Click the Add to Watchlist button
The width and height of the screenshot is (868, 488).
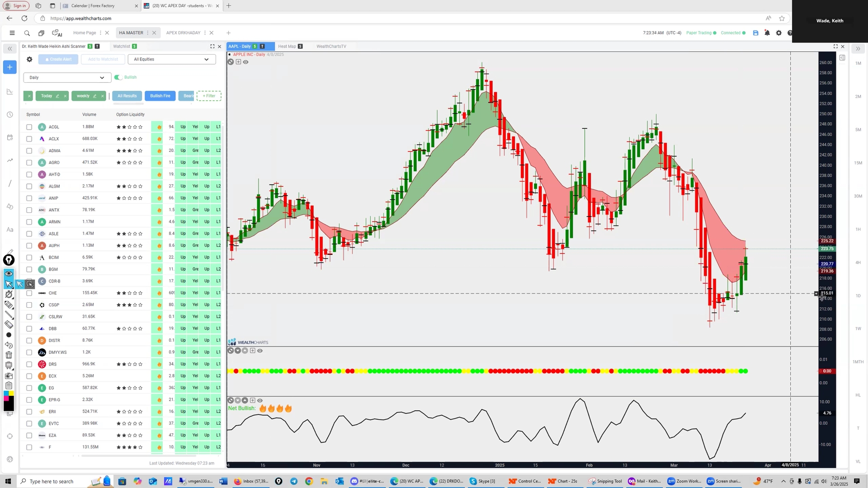pyautogui.click(x=103, y=59)
